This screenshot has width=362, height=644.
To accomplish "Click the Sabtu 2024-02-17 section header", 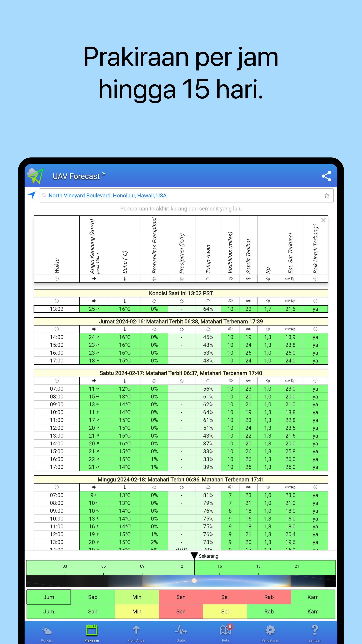I will click(x=181, y=373).
